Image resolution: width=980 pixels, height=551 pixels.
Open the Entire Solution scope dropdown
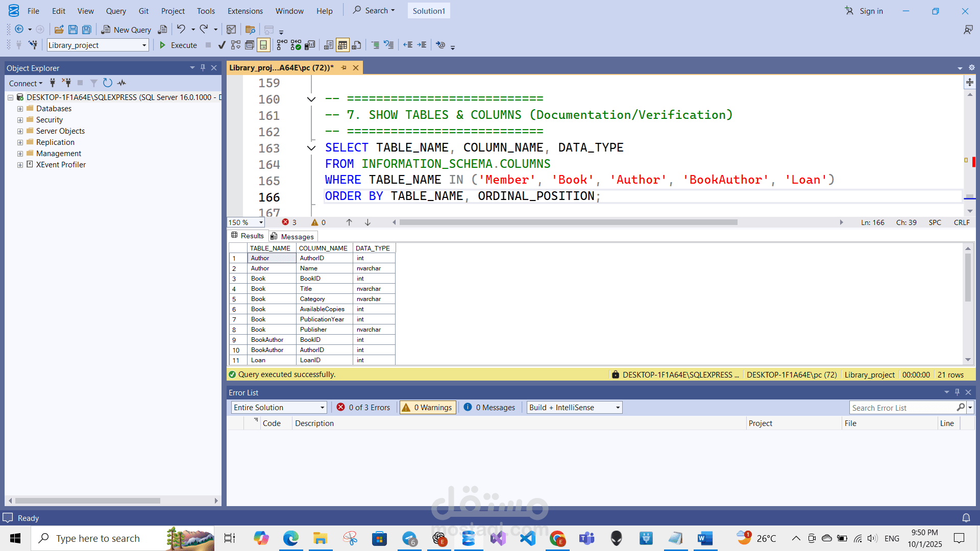point(322,407)
